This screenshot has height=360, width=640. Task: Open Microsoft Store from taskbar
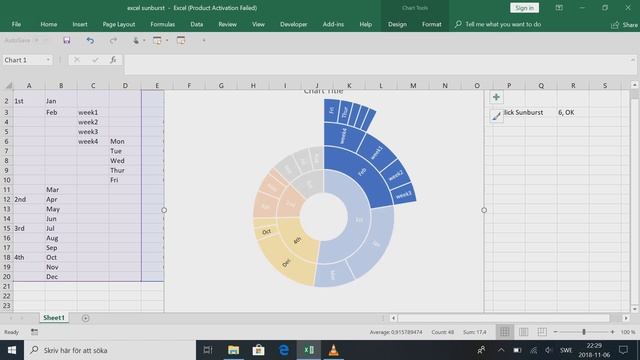click(x=258, y=350)
